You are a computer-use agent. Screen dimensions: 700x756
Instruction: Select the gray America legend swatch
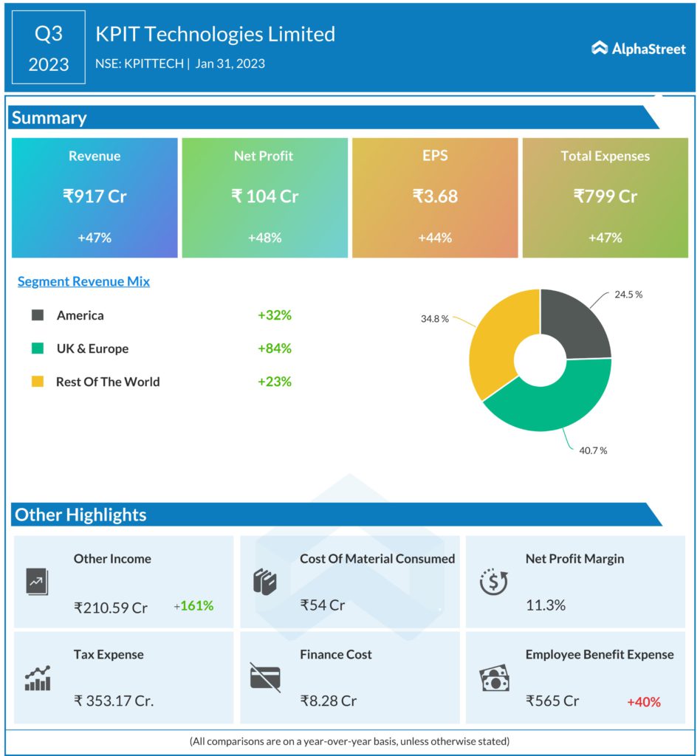click(37, 315)
